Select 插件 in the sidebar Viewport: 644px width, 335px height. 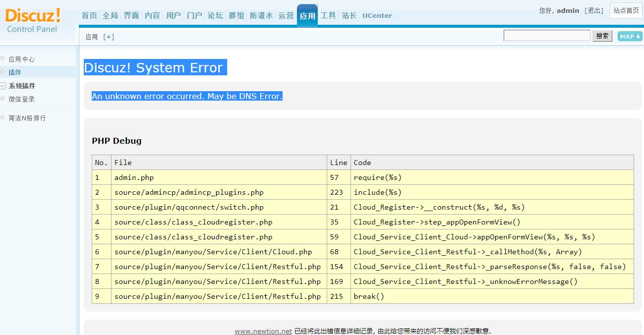point(15,72)
